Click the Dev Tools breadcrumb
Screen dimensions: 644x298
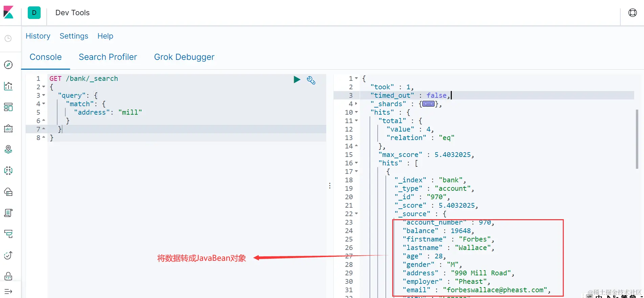pos(72,13)
